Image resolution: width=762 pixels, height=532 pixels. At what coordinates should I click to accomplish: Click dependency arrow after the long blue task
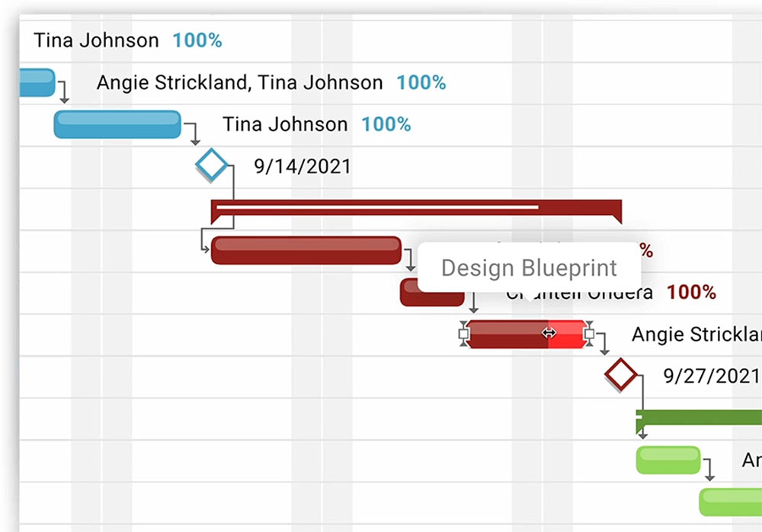pyautogui.click(x=193, y=133)
